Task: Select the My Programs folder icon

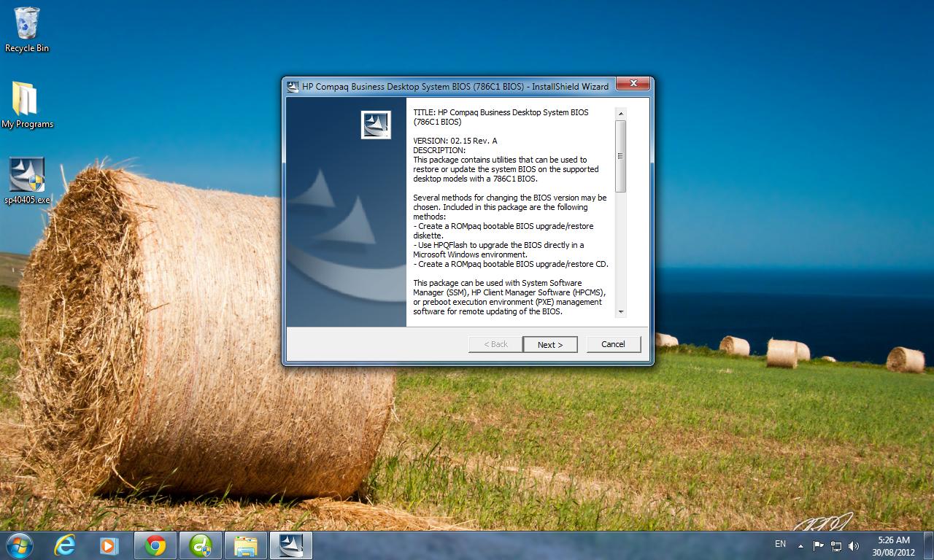Action: tap(27, 104)
